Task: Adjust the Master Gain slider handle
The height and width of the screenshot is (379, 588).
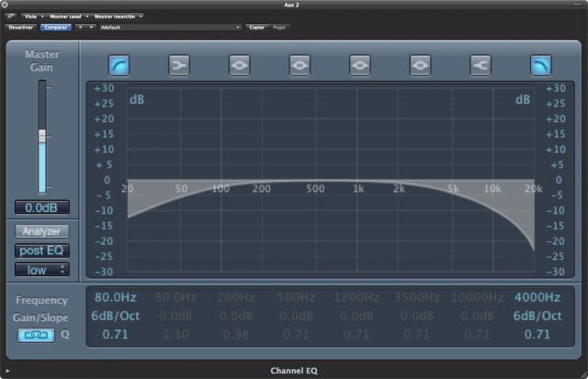Action: click(42, 136)
